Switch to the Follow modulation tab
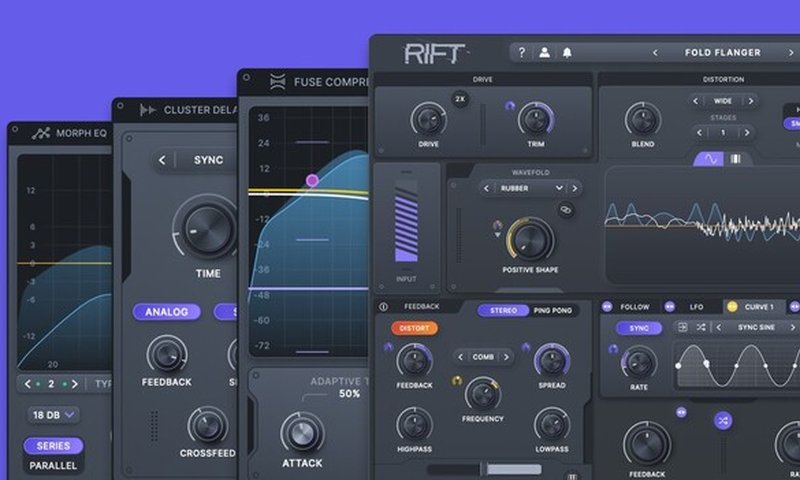 click(635, 307)
